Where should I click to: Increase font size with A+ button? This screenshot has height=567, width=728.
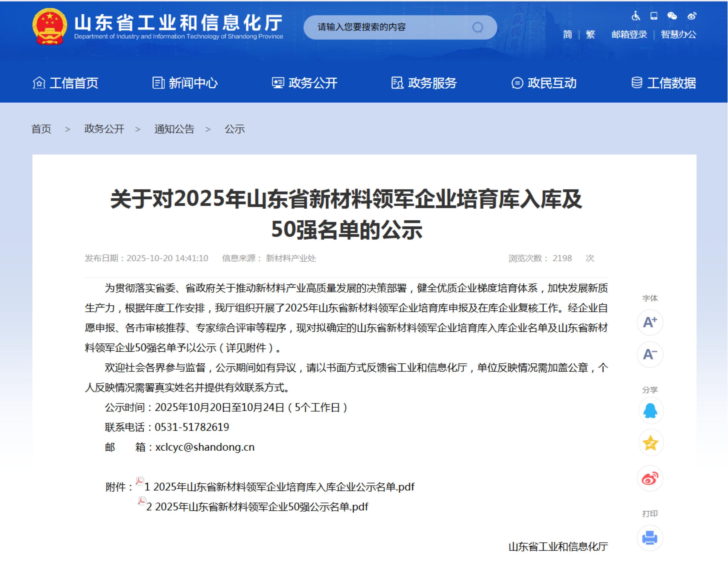click(650, 322)
